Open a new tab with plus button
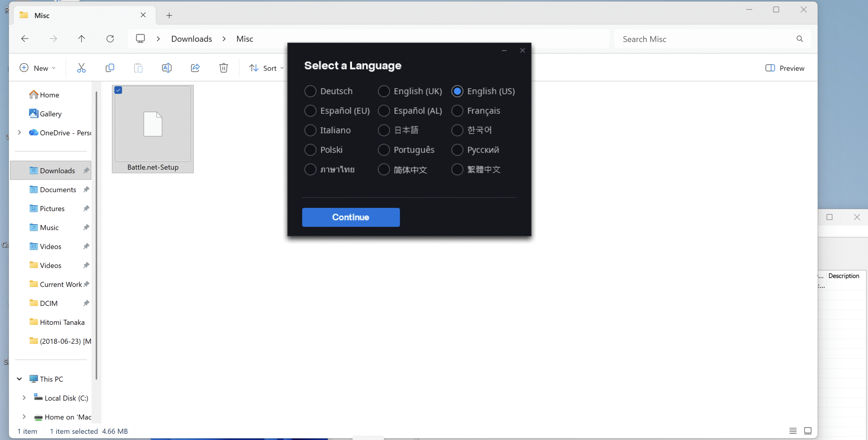 coord(169,16)
